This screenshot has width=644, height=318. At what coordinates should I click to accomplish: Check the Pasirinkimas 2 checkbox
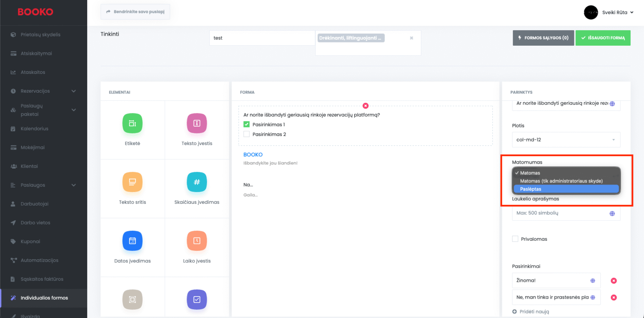point(247,134)
